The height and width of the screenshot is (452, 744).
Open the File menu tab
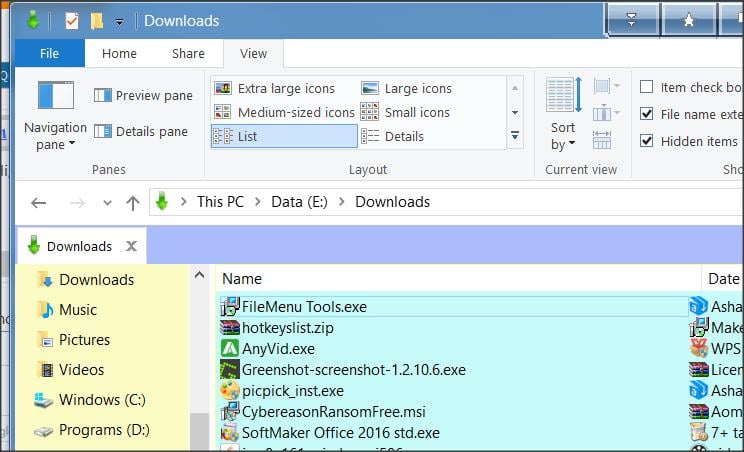click(x=49, y=53)
